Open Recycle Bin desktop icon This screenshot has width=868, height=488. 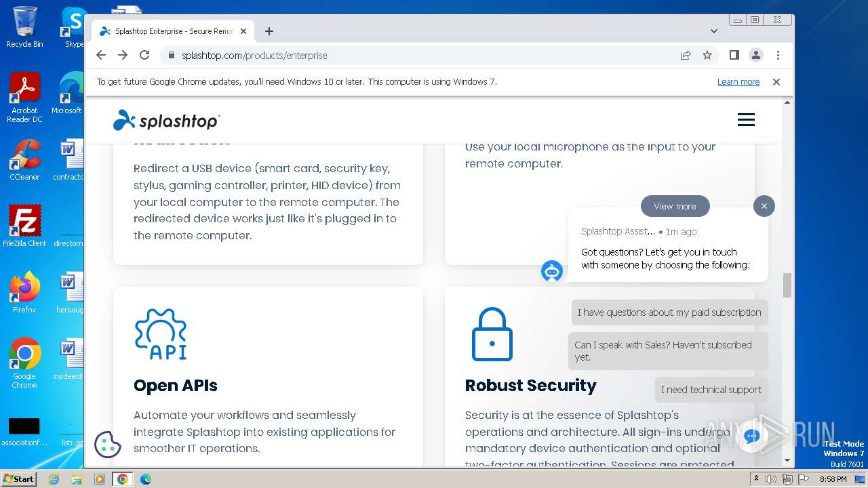(x=24, y=27)
